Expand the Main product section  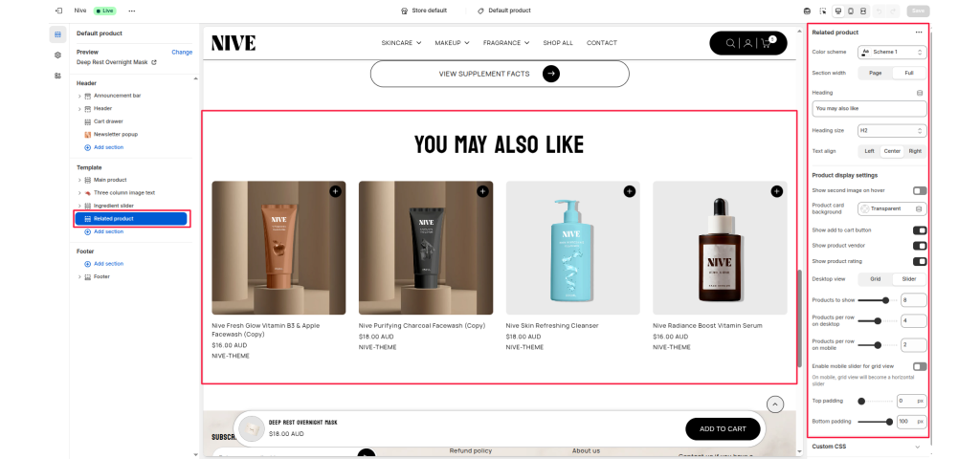click(x=79, y=180)
